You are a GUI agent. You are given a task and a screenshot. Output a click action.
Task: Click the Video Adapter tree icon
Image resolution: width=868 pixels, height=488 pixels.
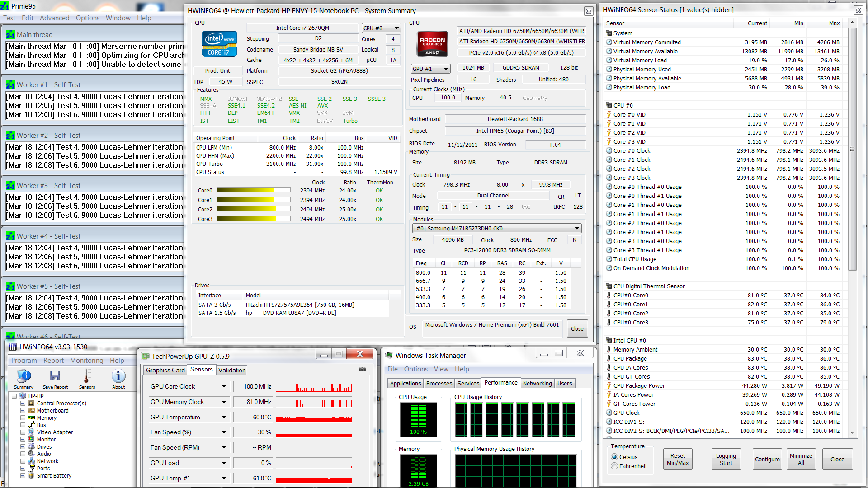click(x=31, y=432)
